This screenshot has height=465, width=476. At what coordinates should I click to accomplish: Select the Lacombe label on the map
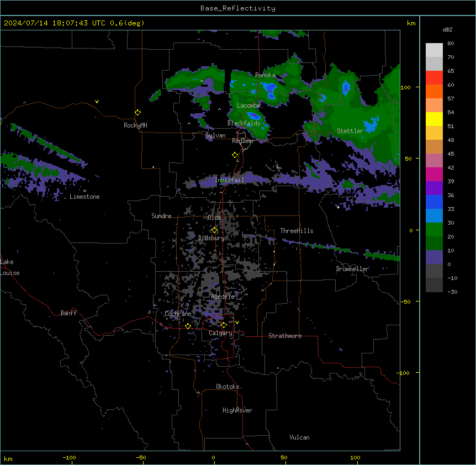pos(248,105)
